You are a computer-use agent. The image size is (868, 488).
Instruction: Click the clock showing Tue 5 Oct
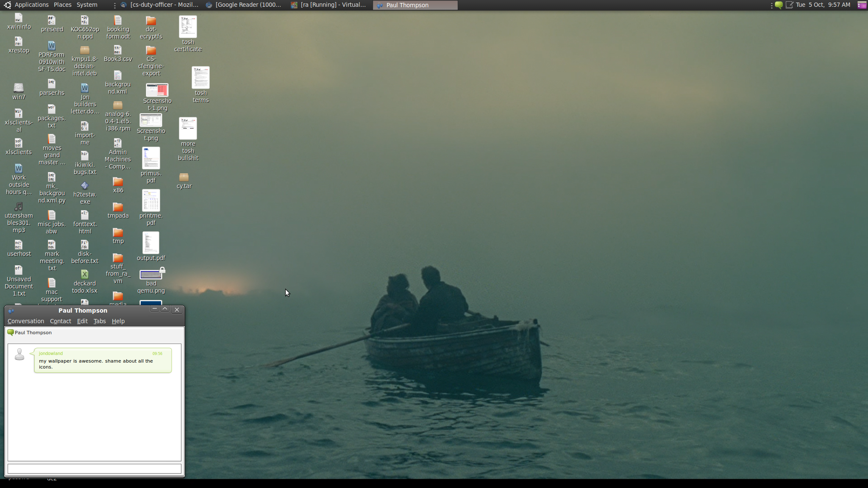coord(823,5)
